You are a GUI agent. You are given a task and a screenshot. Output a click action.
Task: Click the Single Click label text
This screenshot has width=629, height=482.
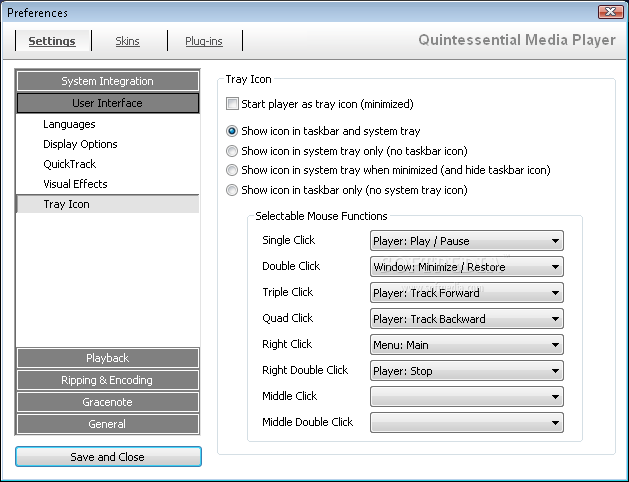(288, 240)
